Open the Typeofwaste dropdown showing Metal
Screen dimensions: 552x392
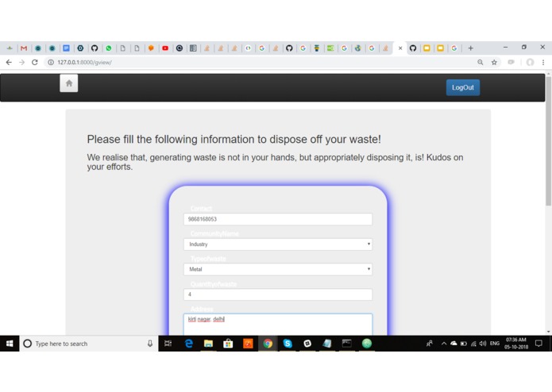point(278,269)
